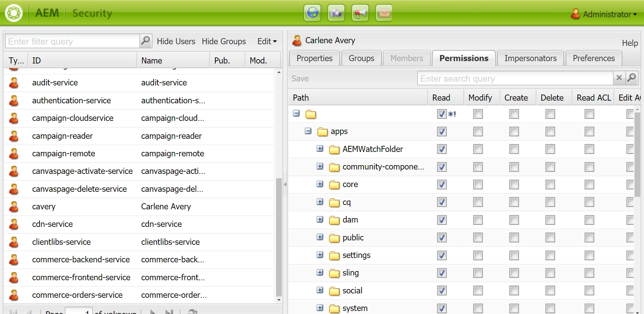Select the Permissions tab
This screenshot has width=644, height=314.
pos(464,58)
